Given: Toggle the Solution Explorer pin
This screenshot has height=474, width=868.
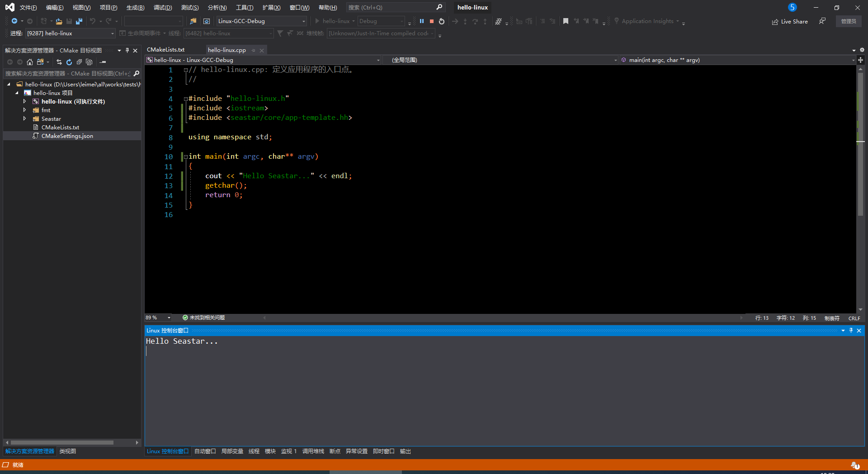Looking at the screenshot, I should (127, 50).
